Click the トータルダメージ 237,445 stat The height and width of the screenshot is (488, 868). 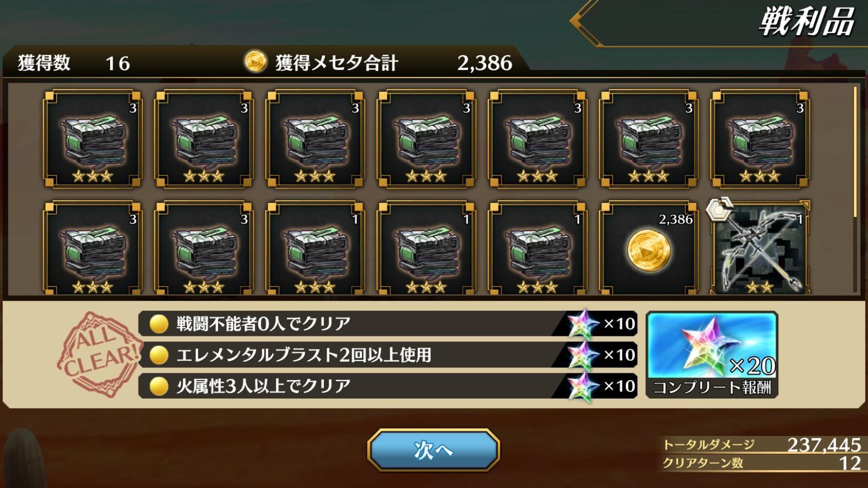coord(761,445)
